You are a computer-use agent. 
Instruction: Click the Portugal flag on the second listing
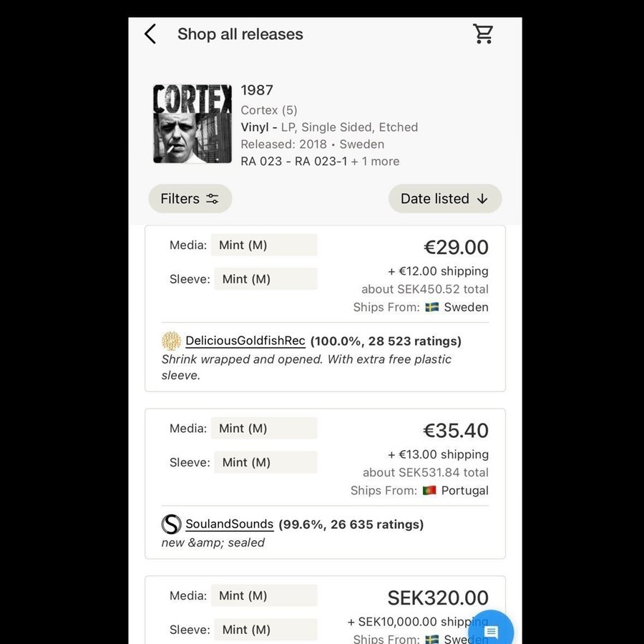(x=429, y=490)
